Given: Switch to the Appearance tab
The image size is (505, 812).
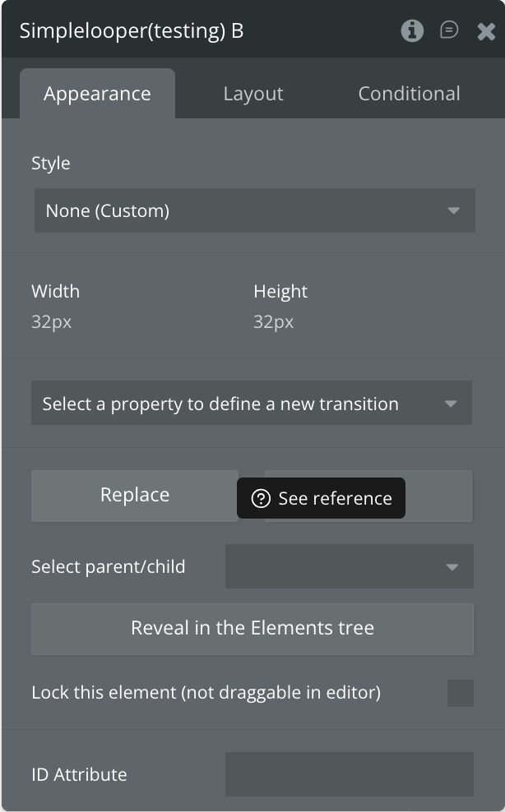Looking at the screenshot, I should [97, 94].
